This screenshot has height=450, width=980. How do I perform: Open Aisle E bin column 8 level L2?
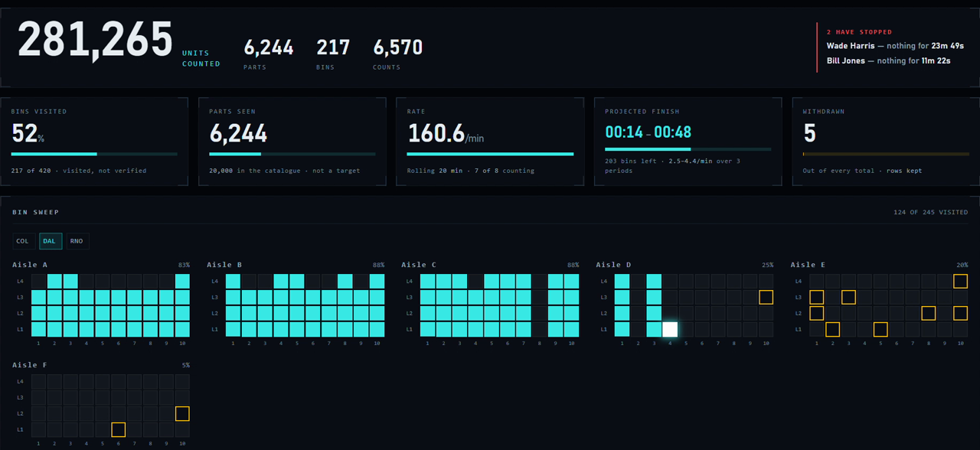coord(928,313)
